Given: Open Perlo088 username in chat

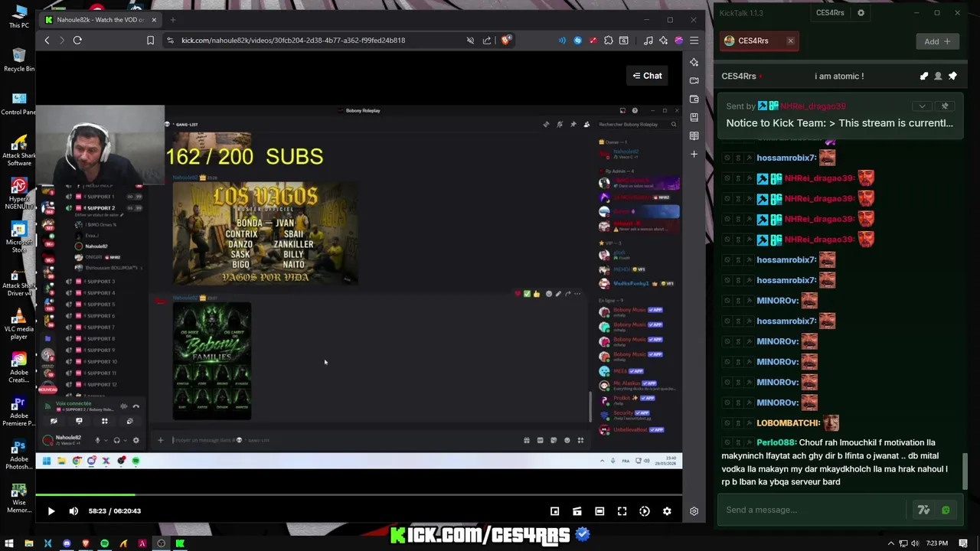Looking at the screenshot, I should (x=776, y=442).
